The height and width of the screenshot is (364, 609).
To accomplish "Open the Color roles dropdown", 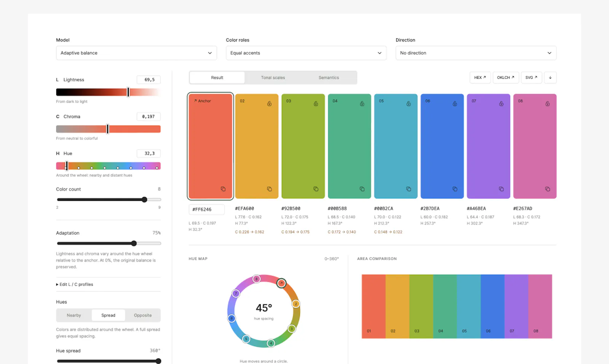I will tap(306, 53).
